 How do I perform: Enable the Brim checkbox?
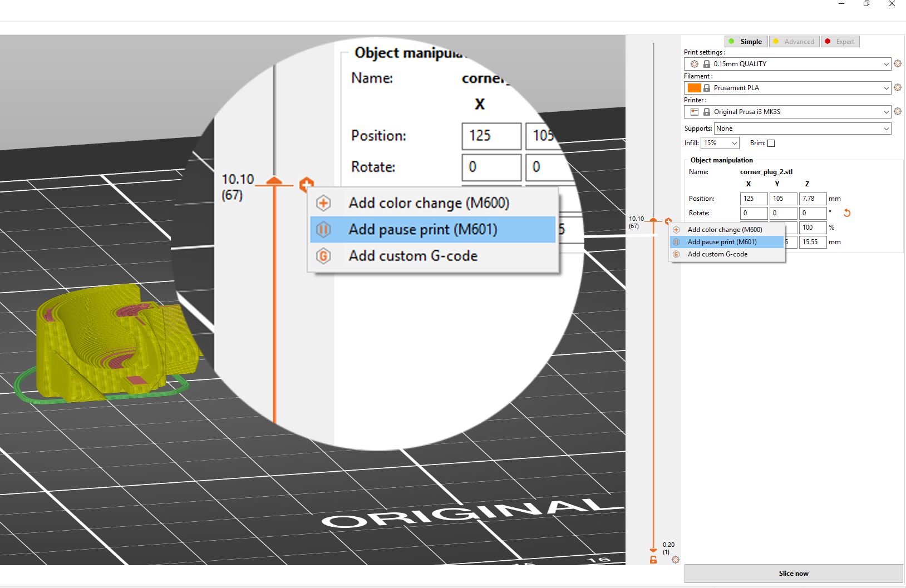pos(771,144)
